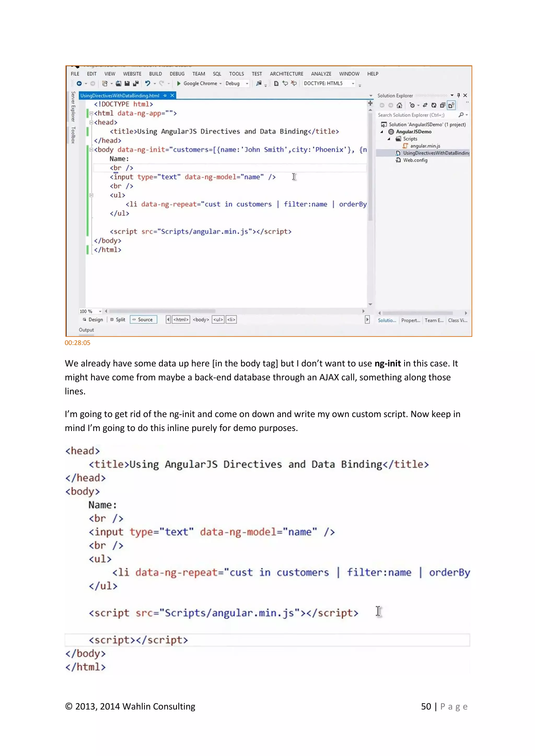The width and height of the screenshot is (535, 756).
Task: Click the Solution Explorer Home icon
Action: point(399,105)
